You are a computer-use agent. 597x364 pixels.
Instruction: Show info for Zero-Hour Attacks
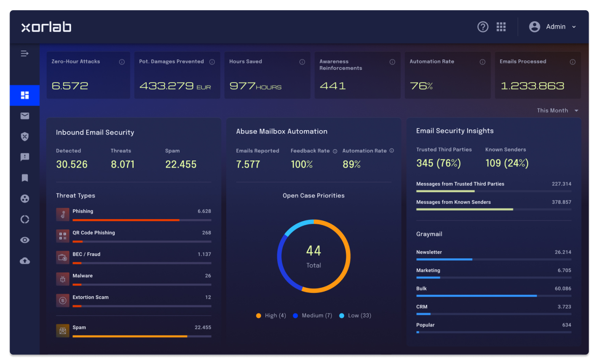[x=122, y=62]
